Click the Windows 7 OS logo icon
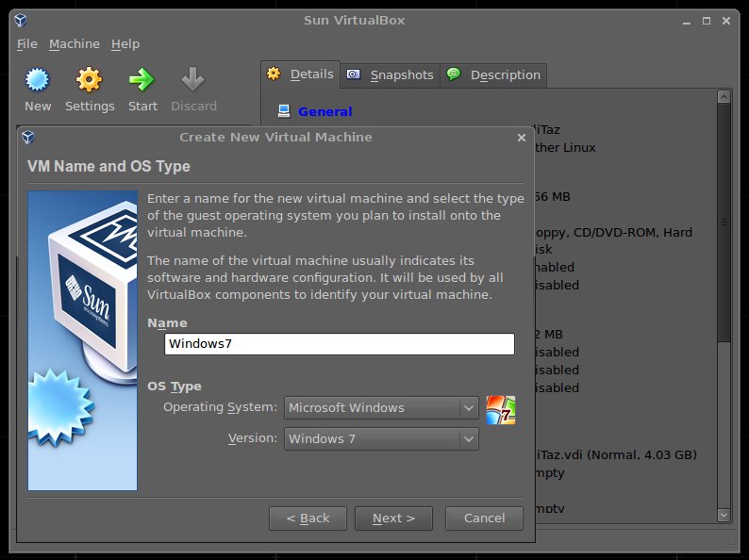 coord(501,410)
